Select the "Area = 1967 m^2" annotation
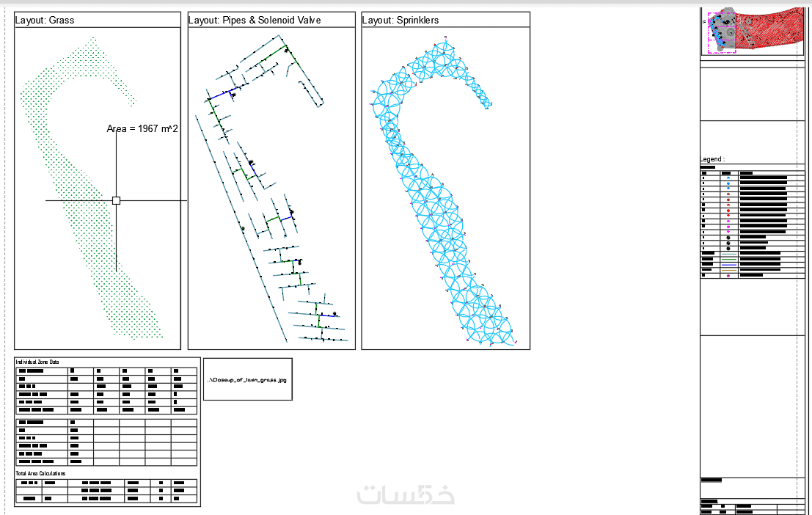812x515 pixels. click(x=142, y=128)
